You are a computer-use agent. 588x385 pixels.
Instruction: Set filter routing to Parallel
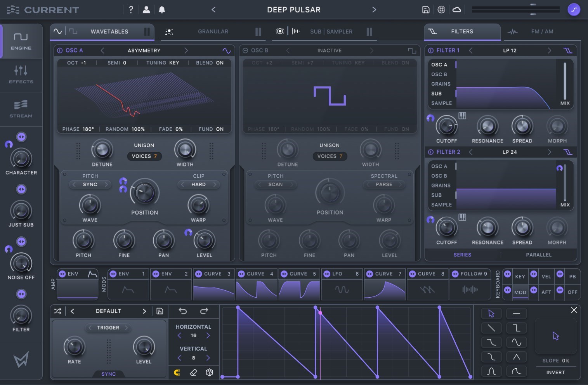(x=538, y=255)
